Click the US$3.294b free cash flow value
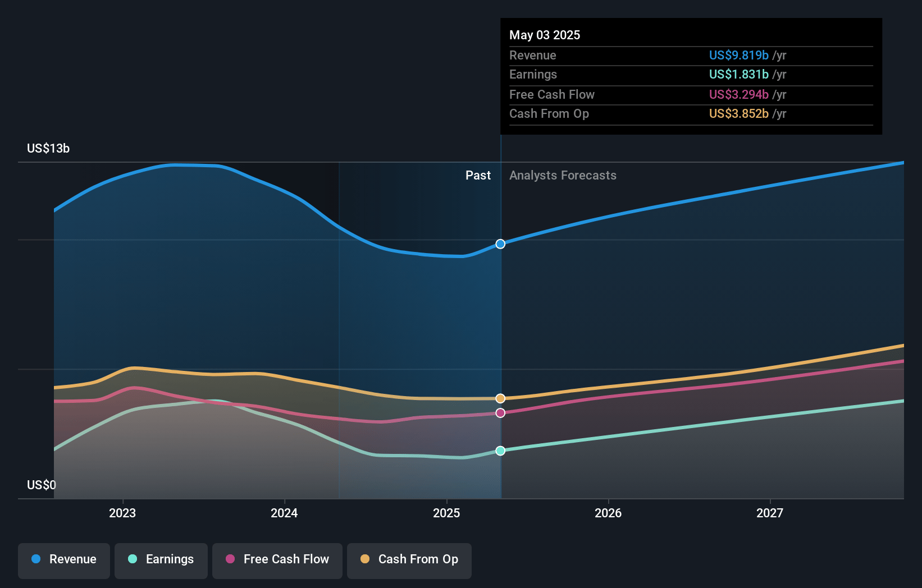 pyautogui.click(x=738, y=94)
